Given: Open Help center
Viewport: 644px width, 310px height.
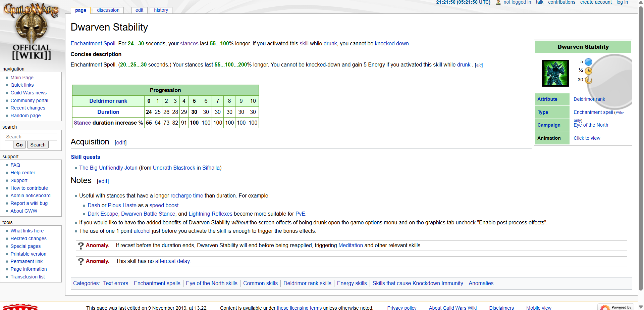Looking at the screenshot, I should click(23, 173).
